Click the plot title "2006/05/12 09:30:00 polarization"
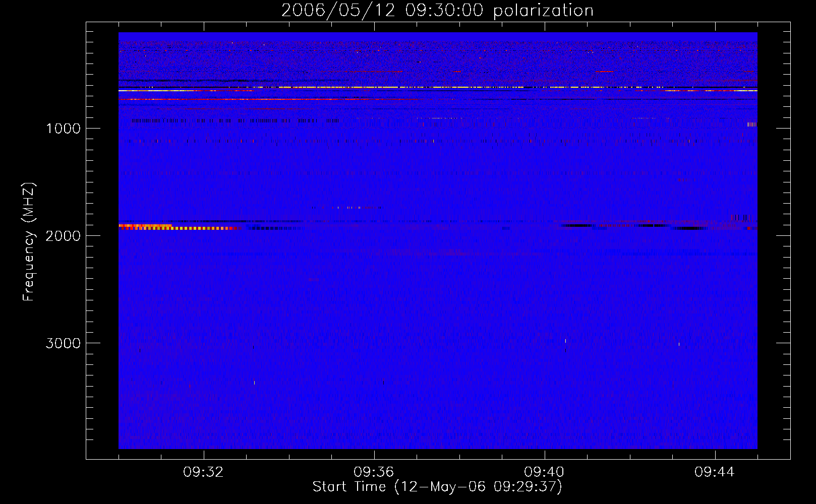This screenshot has width=816, height=504. coord(437,11)
